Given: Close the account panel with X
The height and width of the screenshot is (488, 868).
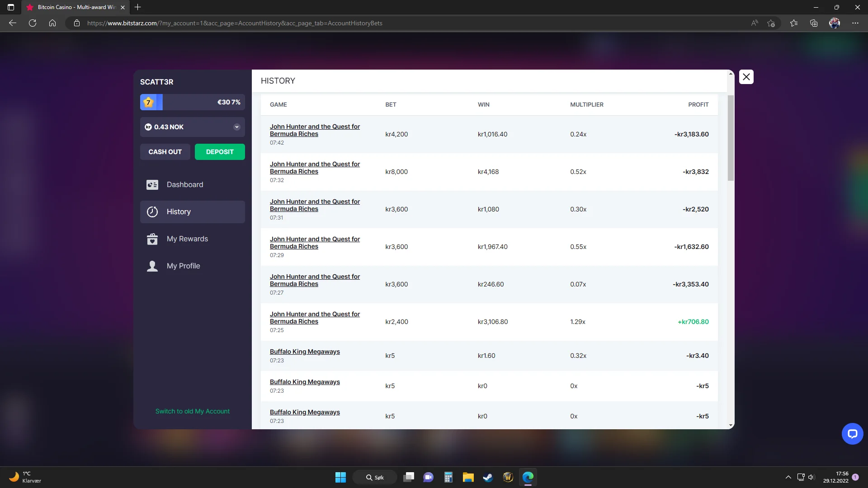Looking at the screenshot, I should (746, 77).
